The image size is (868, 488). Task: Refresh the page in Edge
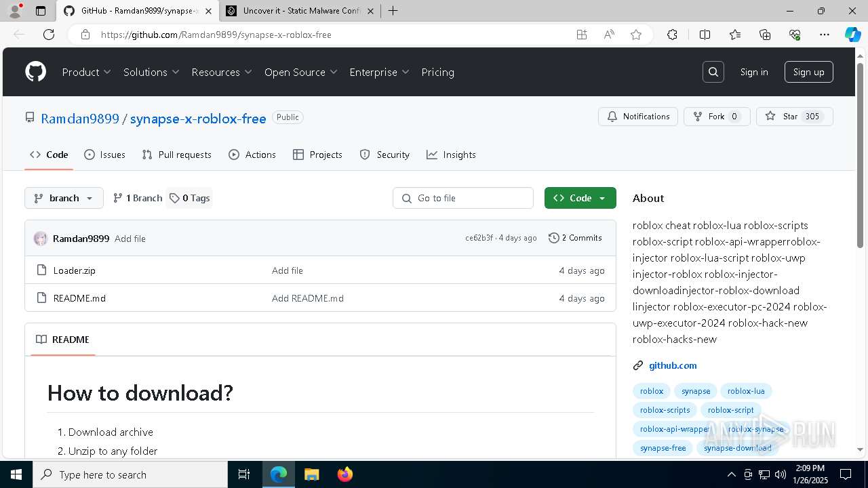49,35
